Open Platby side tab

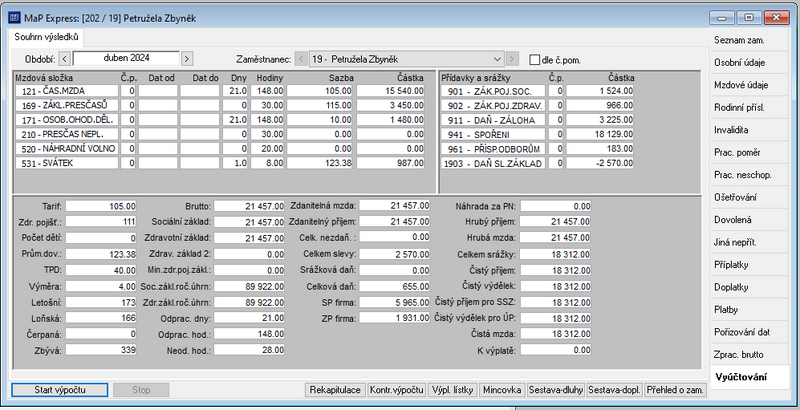coord(749,310)
